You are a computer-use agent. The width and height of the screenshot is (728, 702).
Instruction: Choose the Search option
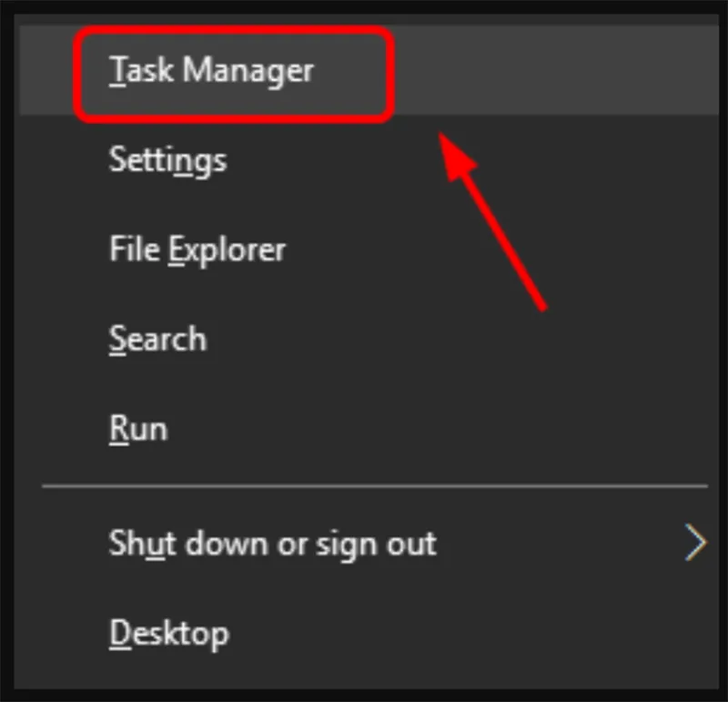pyautogui.click(x=157, y=339)
